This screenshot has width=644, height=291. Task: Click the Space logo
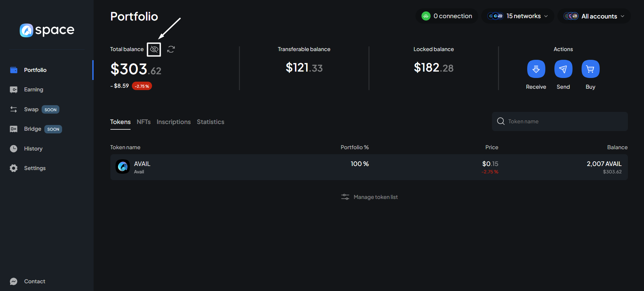click(47, 30)
